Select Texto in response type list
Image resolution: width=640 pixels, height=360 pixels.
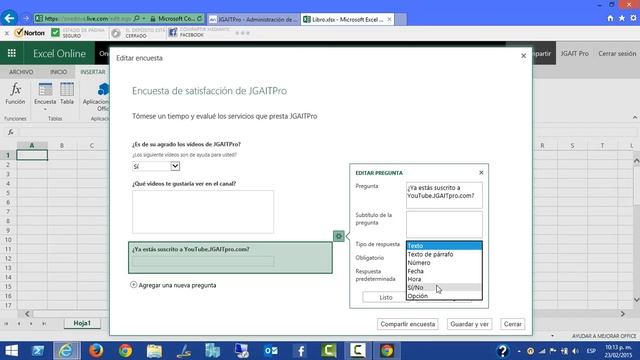(x=444, y=246)
